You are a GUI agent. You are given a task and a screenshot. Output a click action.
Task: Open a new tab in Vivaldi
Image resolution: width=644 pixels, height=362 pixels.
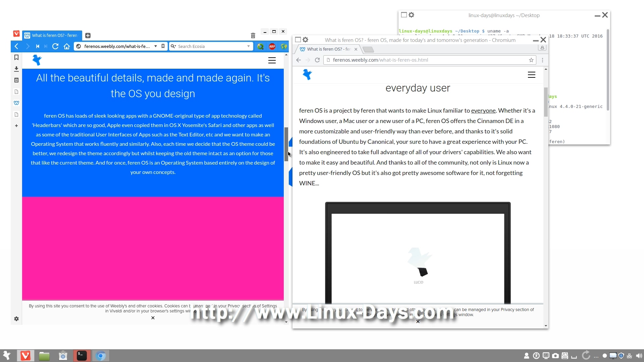(88, 36)
